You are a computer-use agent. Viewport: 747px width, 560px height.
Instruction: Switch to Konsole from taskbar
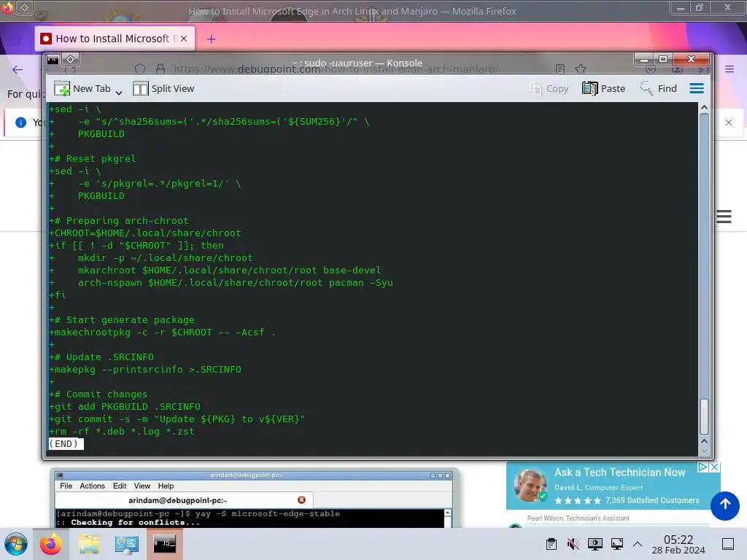coord(164,544)
